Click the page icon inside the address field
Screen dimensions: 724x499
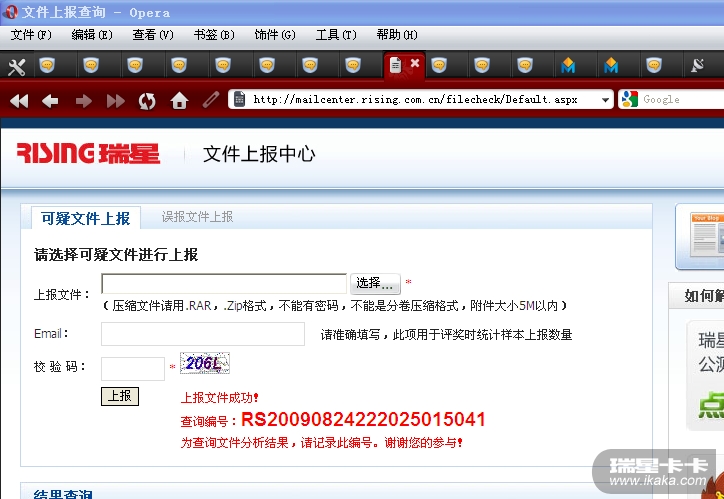point(239,99)
